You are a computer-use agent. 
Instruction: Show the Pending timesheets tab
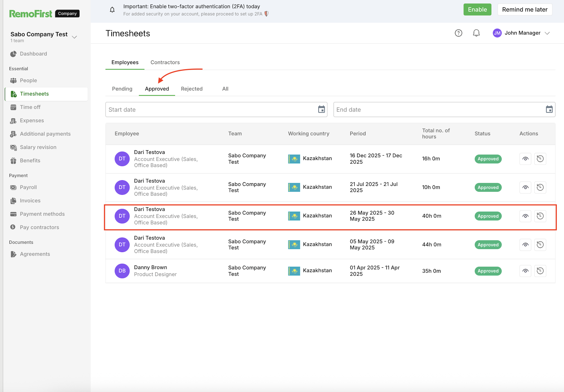click(x=122, y=89)
